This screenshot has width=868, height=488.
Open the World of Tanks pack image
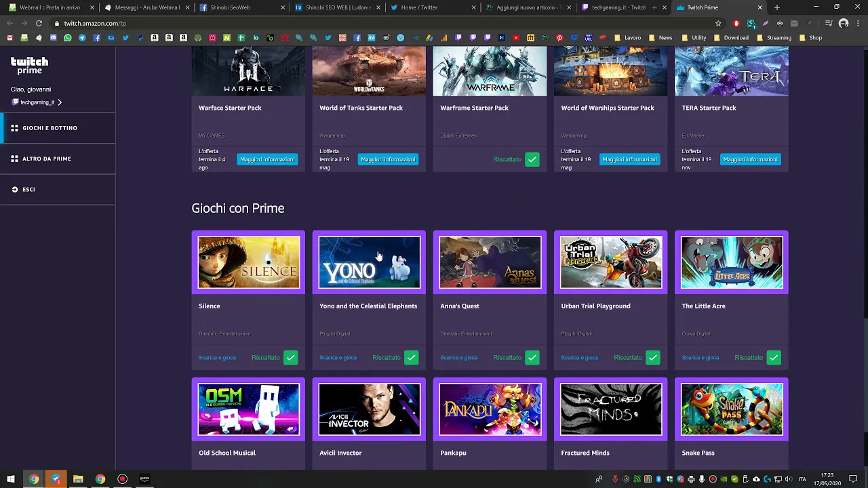coord(369,71)
